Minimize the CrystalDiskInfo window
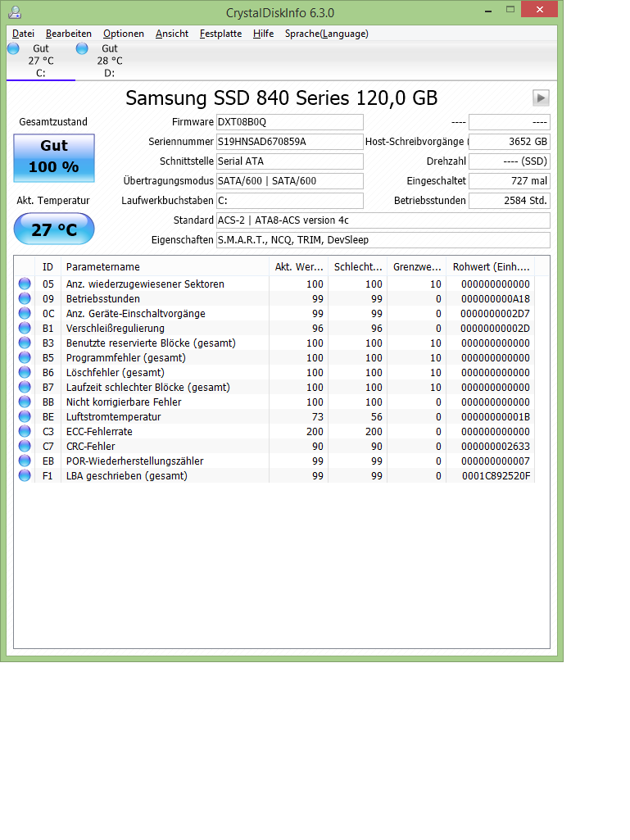The height and width of the screenshot is (840, 630). pos(488,10)
